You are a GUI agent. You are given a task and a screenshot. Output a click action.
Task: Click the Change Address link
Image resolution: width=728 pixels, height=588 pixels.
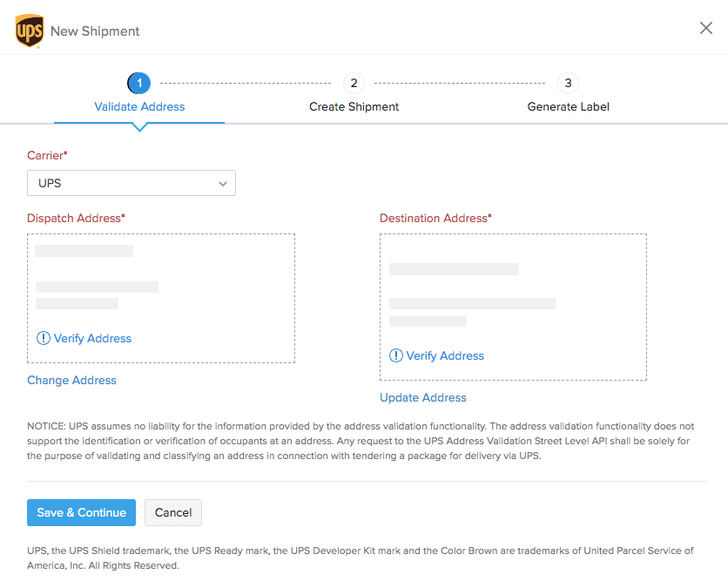(71, 380)
